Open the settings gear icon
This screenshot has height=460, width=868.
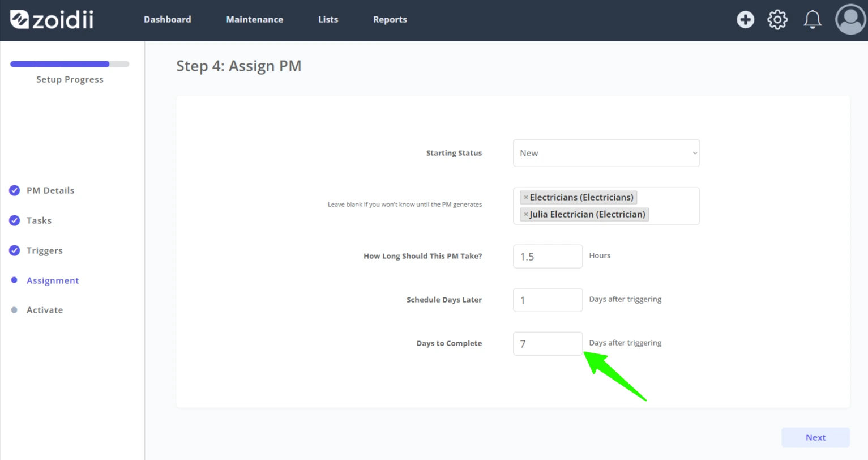pos(777,20)
